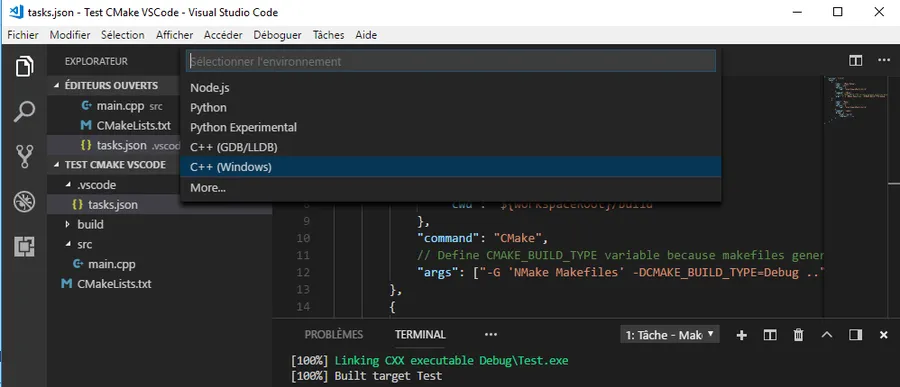The width and height of the screenshot is (900, 387).
Task: Open the Déboguer menu
Action: (277, 35)
